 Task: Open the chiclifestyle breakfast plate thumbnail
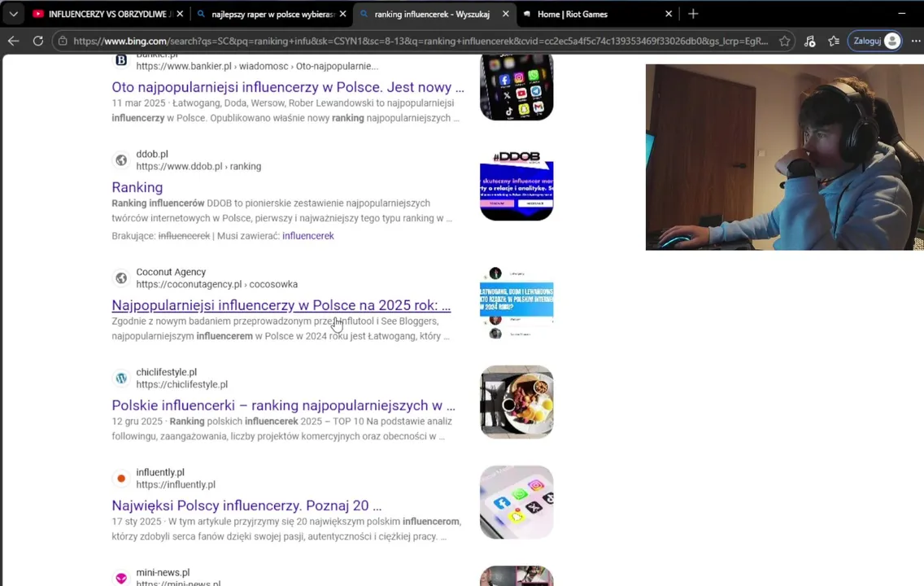point(516,402)
